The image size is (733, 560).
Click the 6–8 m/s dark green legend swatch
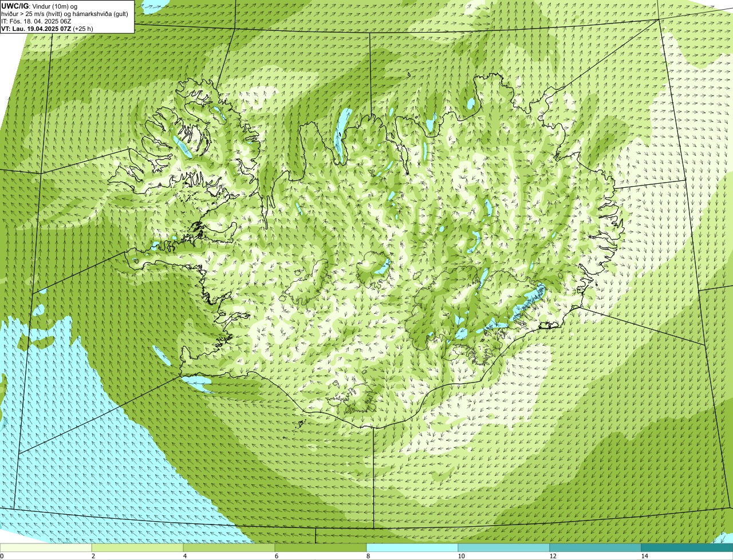[x=321, y=547]
